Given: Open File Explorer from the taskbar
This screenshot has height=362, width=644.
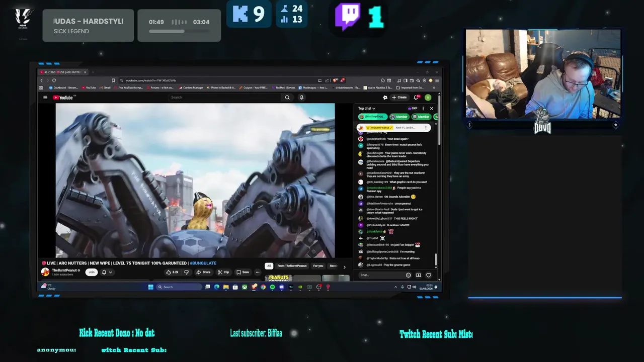Looking at the screenshot, I should point(226,287).
